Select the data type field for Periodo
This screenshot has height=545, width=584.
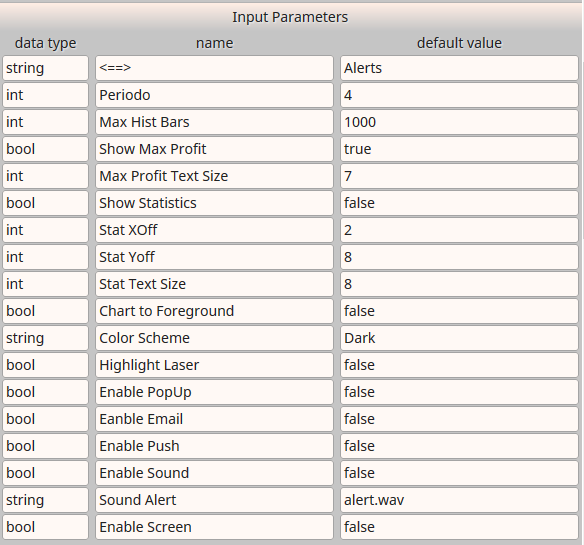[x=45, y=95]
